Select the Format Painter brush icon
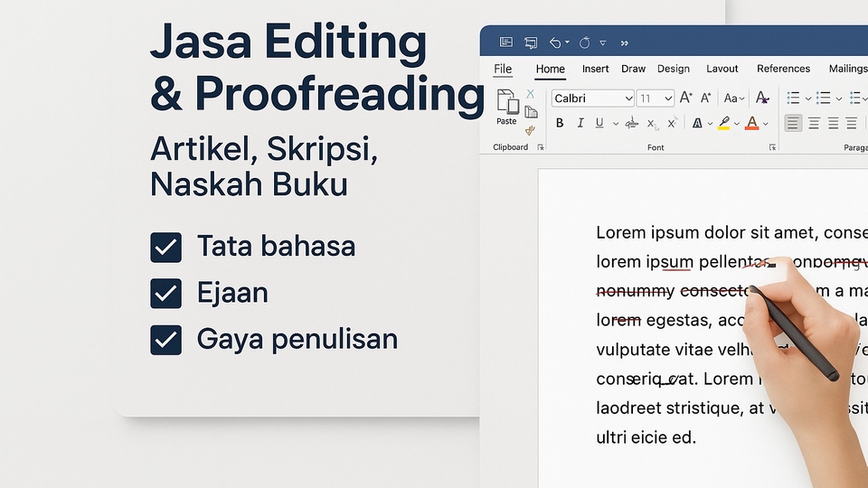The height and width of the screenshot is (488, 868). 531,130
